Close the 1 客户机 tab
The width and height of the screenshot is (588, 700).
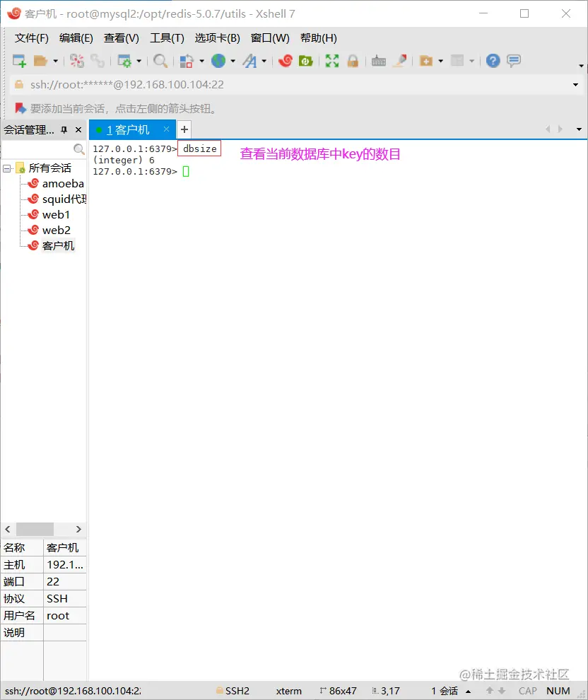coord(166,129)
